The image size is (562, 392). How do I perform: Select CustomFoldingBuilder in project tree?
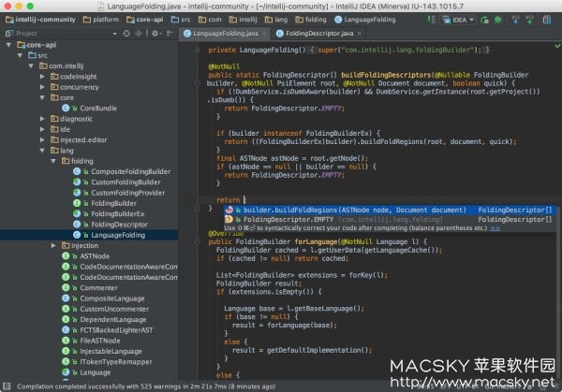pyautogui.click(x=126, y=182)
